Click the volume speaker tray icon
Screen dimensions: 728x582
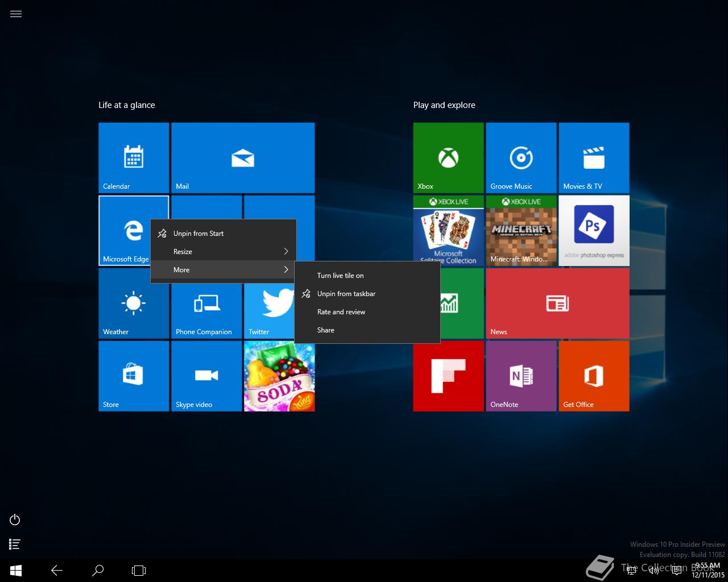(654, 571)
